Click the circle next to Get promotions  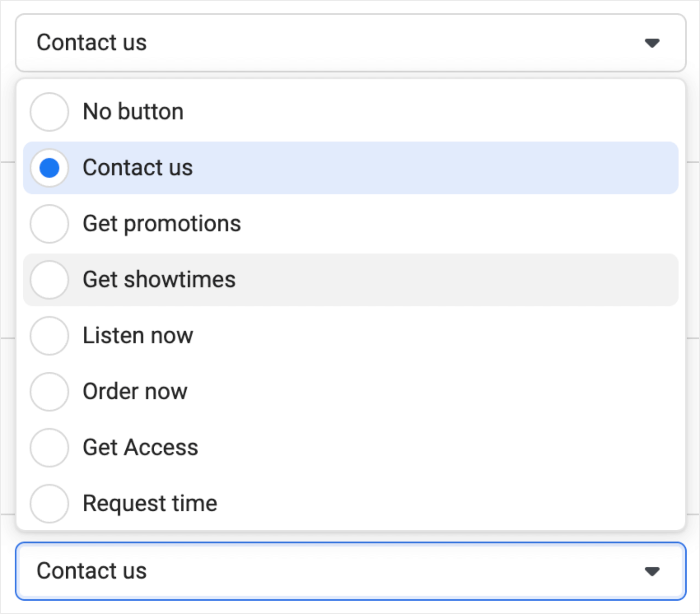pos(49,224)
